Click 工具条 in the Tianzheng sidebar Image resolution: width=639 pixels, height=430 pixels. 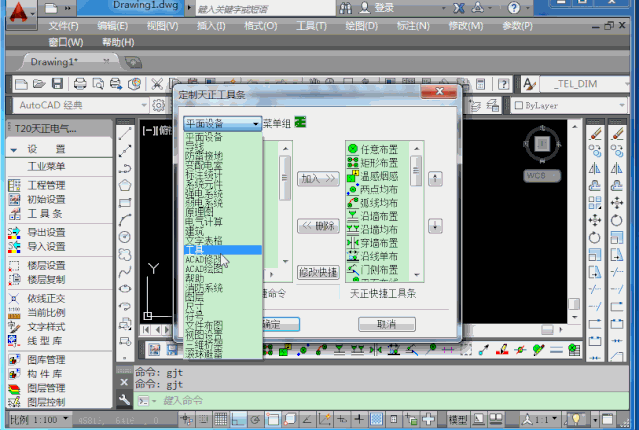45,214
